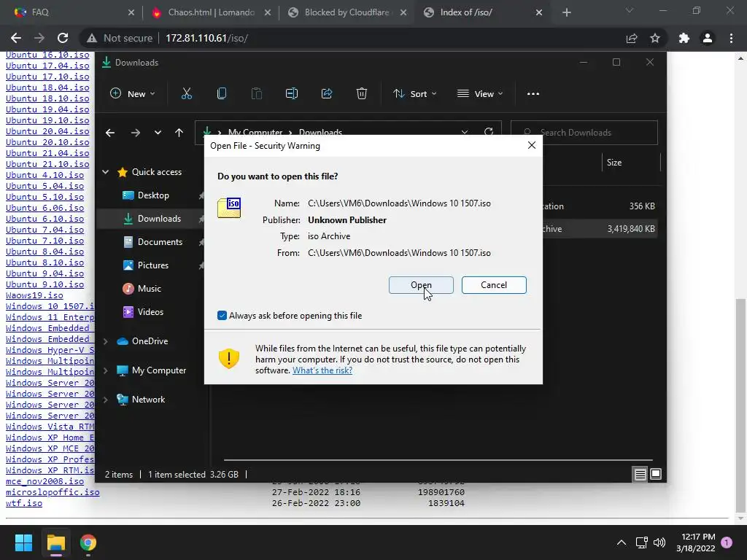This screenshot has height=560, width=747.
Task: Go back in the Downloads Explorer window
Action: tap(110, 133)
